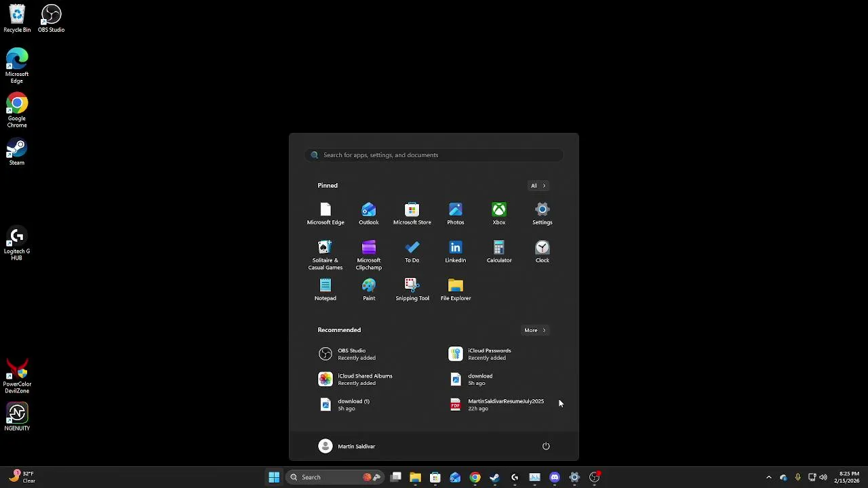
Task: Click the Windows Start button on taskbar
Action: [x=274, y=477]
